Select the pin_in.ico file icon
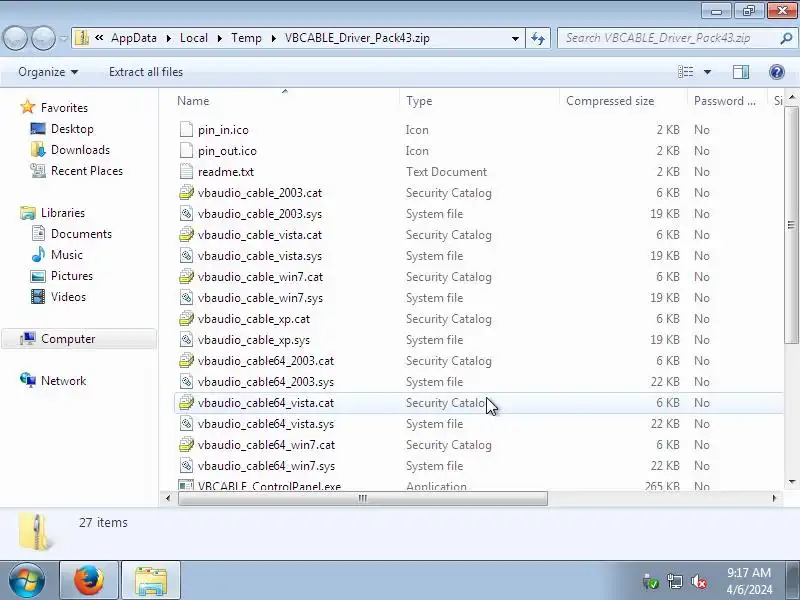The image size is (800, 600). point(186,130)
